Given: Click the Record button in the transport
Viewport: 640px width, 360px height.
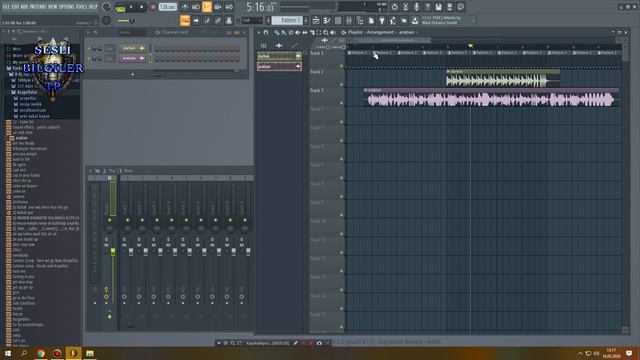Looking at the screenshot, I should (x=153, y=7).
